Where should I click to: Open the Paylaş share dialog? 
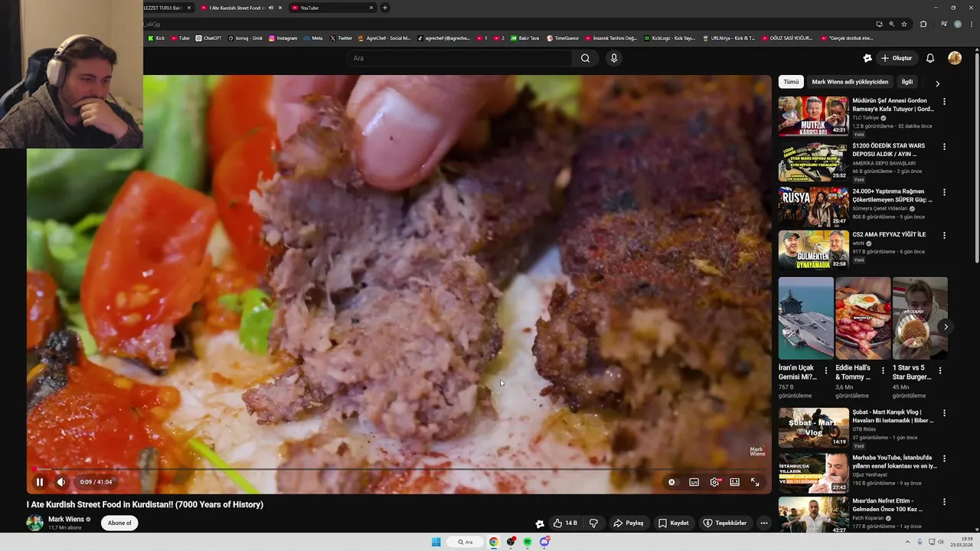[x=629, y=523]
